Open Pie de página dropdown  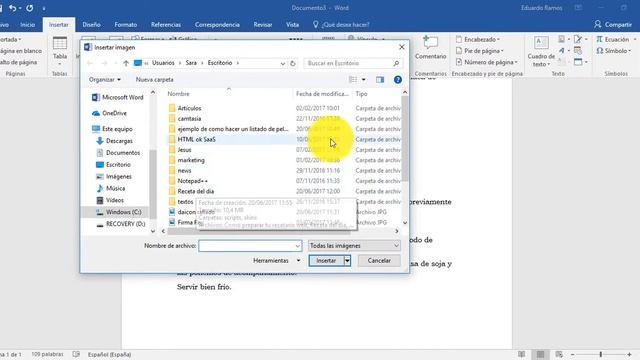tap(480, 51)
